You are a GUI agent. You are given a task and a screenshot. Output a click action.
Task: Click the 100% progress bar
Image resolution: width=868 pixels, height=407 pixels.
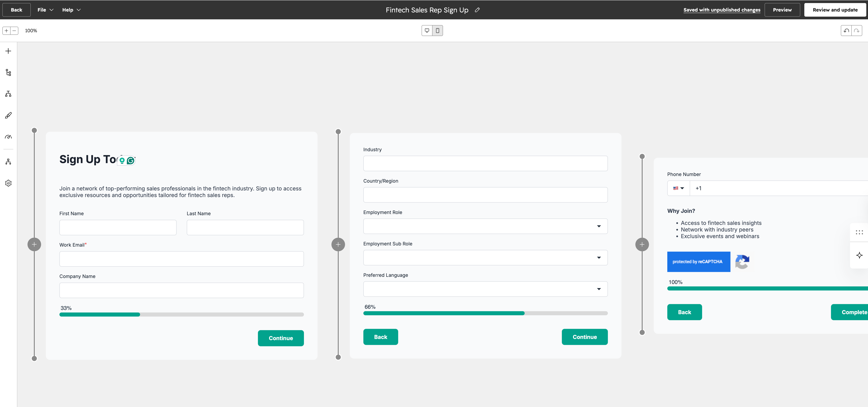[x=768, y=288]
